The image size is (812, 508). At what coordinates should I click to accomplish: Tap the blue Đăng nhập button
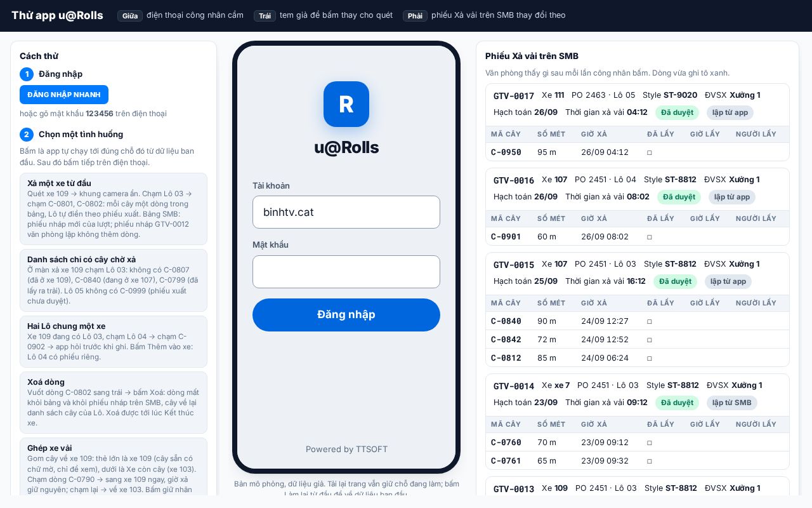(346, 315)
